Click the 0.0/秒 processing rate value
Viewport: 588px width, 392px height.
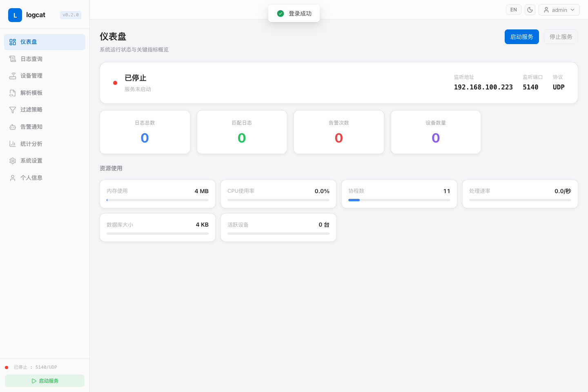point(563,191)
